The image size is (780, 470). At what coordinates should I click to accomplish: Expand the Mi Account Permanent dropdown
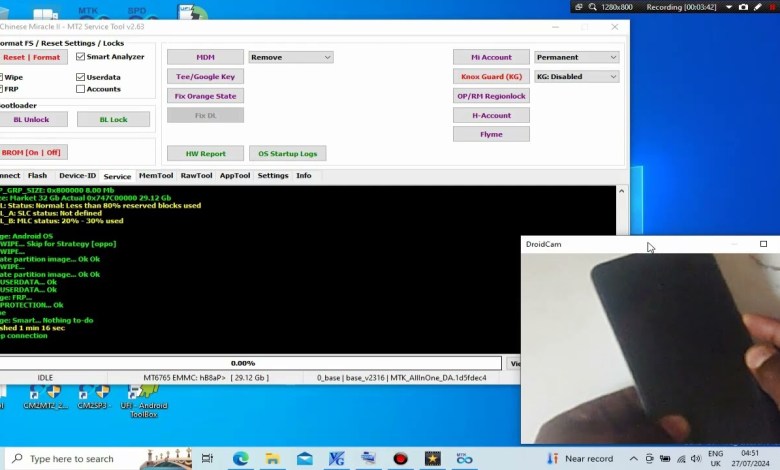(576, 57)
